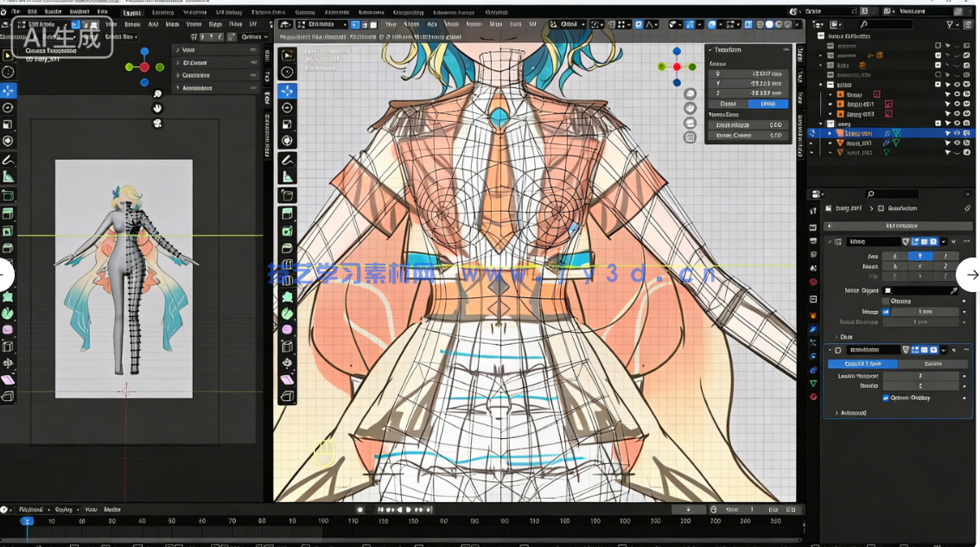Switch to face select mode in the header
This screenshot has height=547, width=980.
click(x=375, y=25)
